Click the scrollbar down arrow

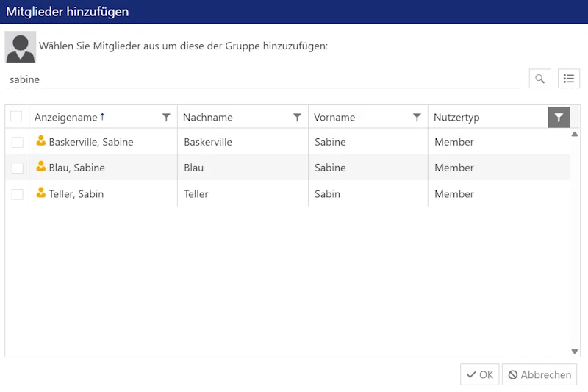point(575,352)
